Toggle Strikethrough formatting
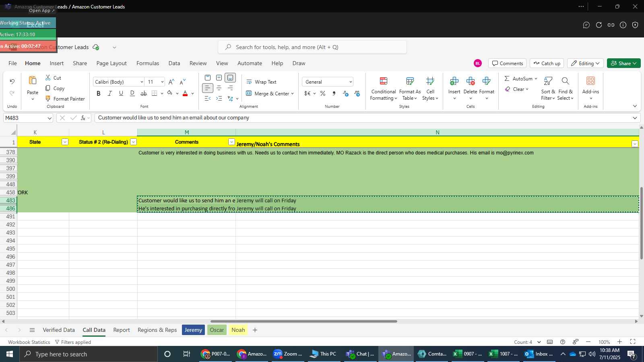 point(144,93)
